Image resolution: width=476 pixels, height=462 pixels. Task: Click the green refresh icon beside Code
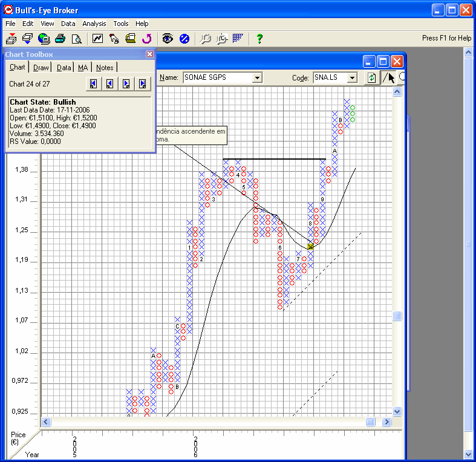371,77
